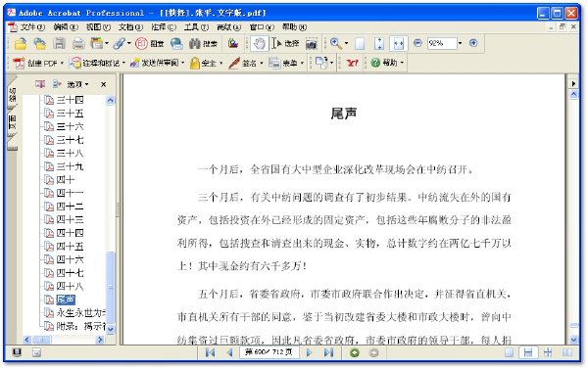Click the Fit Page icon

coord(379,44)
